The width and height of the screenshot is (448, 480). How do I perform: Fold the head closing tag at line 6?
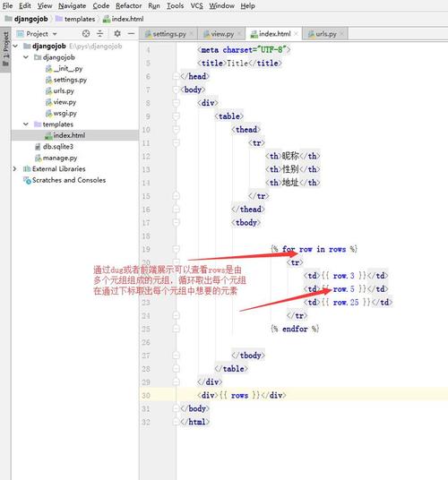point(177,76)
